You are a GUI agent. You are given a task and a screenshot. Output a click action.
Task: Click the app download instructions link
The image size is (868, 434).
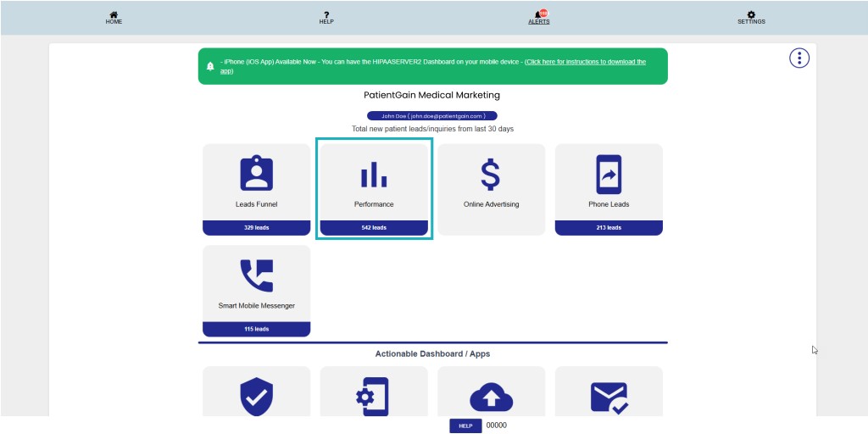click(585, 62)
